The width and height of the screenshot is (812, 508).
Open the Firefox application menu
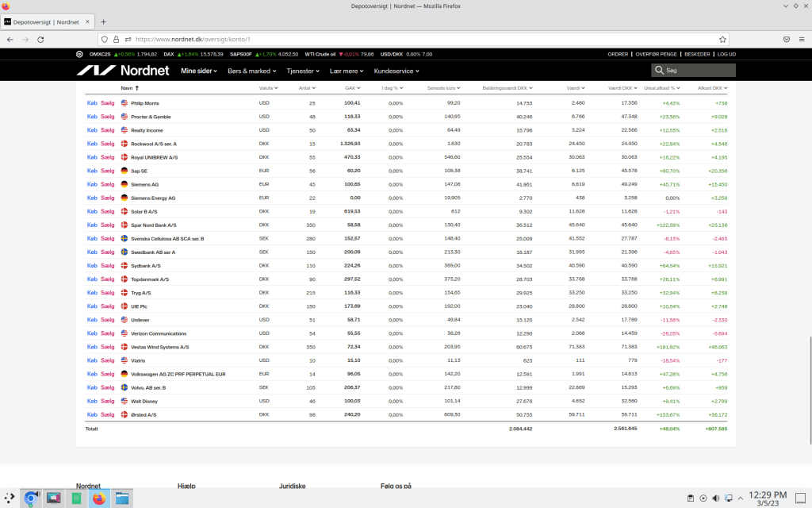click(802, 39)
